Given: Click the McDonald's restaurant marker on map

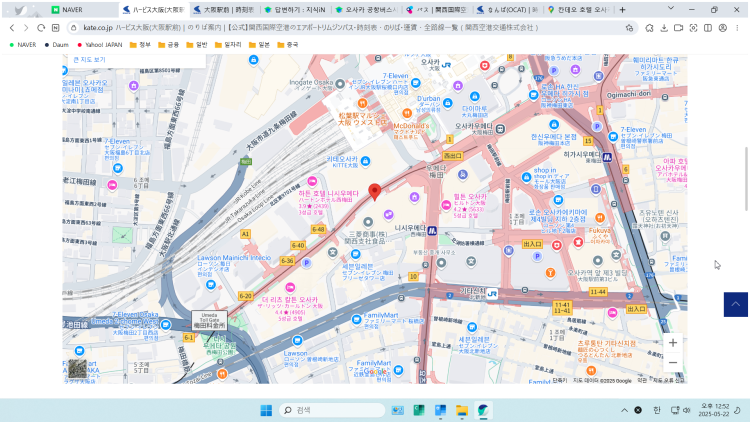Looking at the screenshot, I should [407, 113].
